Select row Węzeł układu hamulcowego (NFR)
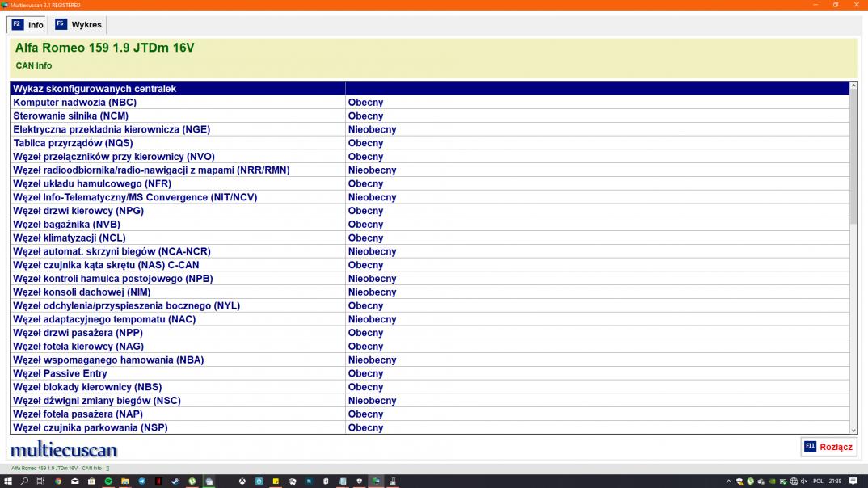Image resolution: width=868 pixels, height=488 pixels. coord(430,183)
